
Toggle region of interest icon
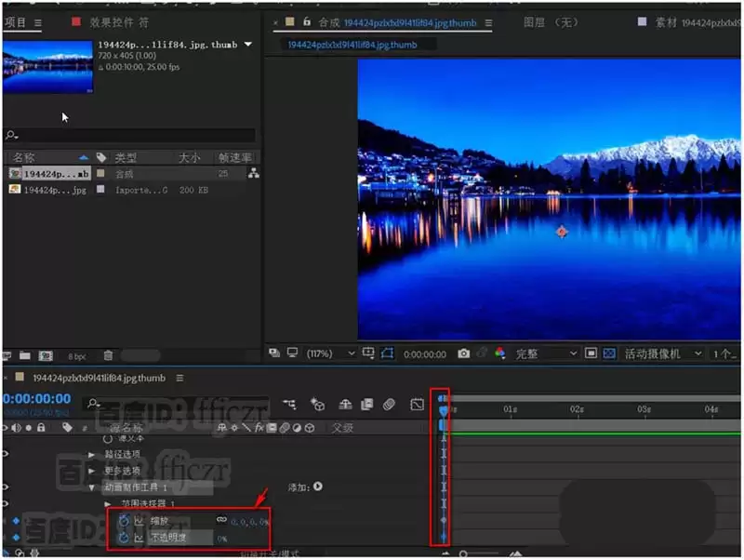coord(591,353)
